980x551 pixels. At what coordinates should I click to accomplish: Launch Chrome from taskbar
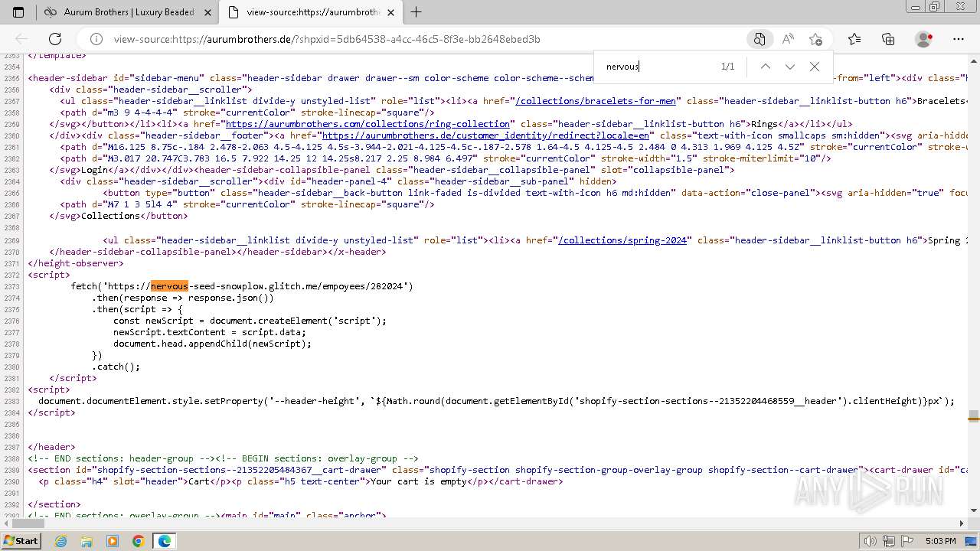pyautogui.click(x=139, y=541)
